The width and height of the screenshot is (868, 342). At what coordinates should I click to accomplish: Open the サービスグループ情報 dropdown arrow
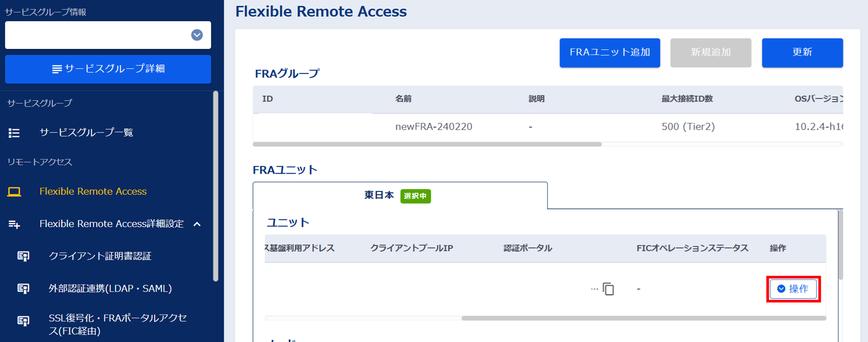tap(197, 35)
